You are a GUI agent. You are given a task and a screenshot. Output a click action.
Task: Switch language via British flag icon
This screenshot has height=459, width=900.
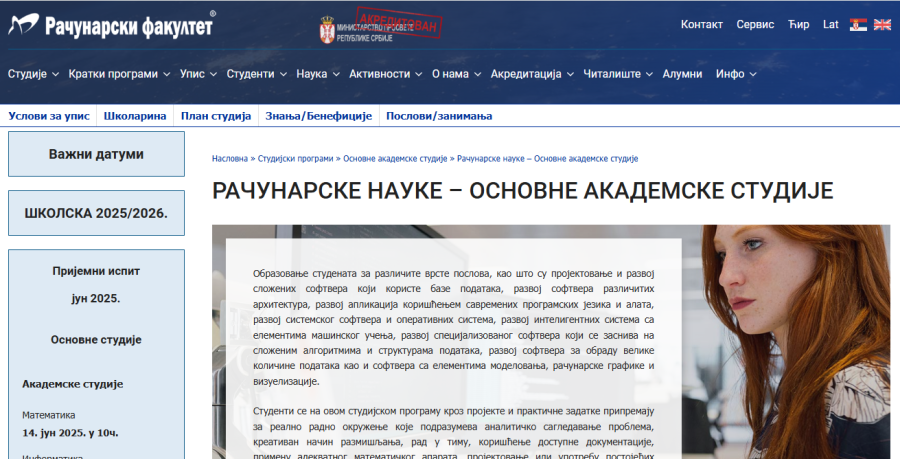882,25
